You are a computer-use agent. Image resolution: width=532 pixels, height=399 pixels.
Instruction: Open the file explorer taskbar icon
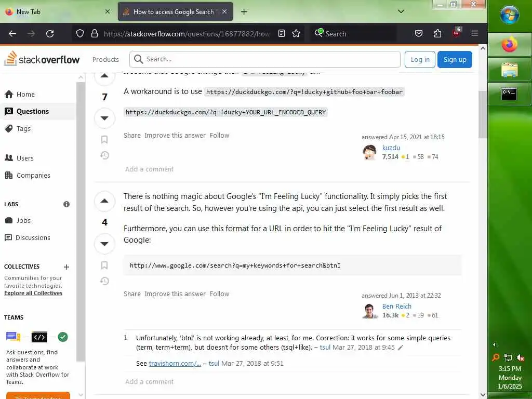[510, 70]
